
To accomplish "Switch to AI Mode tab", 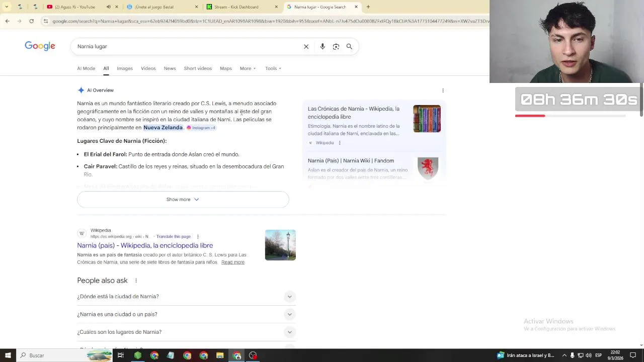I will (x=86, y=68).
